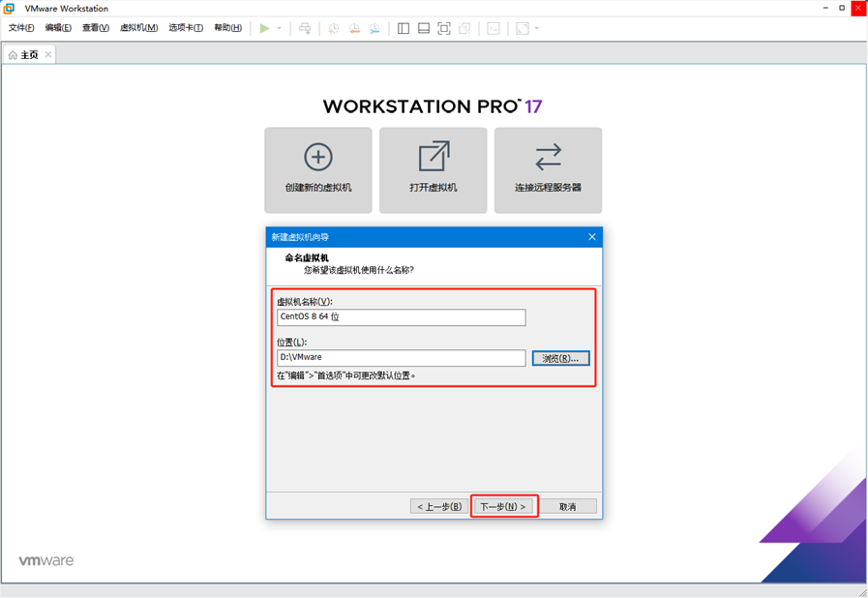Click the full screen mode icon

(444, 28)
